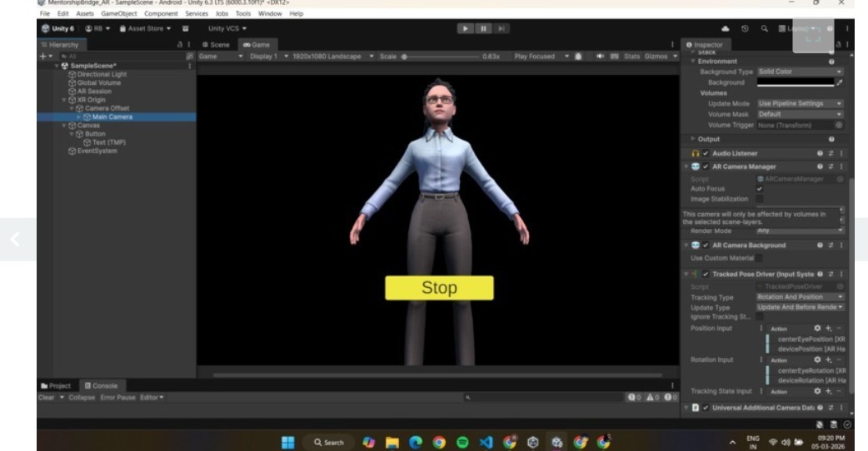Viewport: 868px width, 451px height.
Task: Open the undo history icon
Action: tap(745, 29)
